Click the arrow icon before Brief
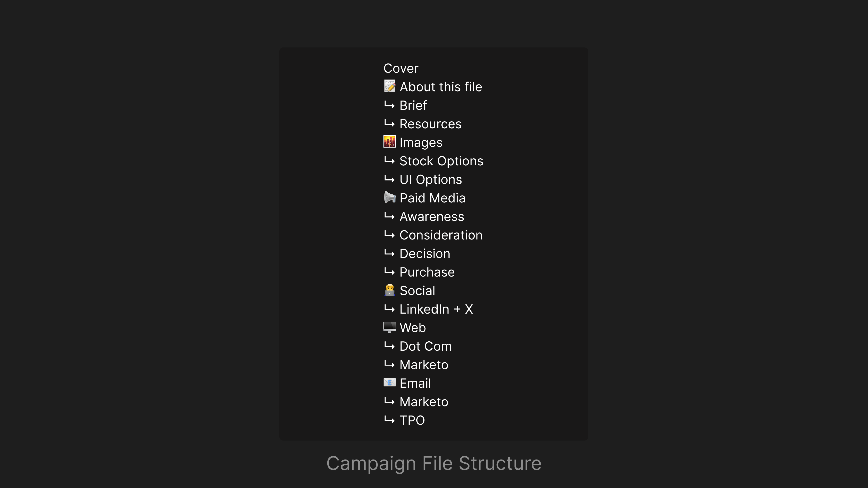This screenshot has width=868, height=488. coord(389,106)
